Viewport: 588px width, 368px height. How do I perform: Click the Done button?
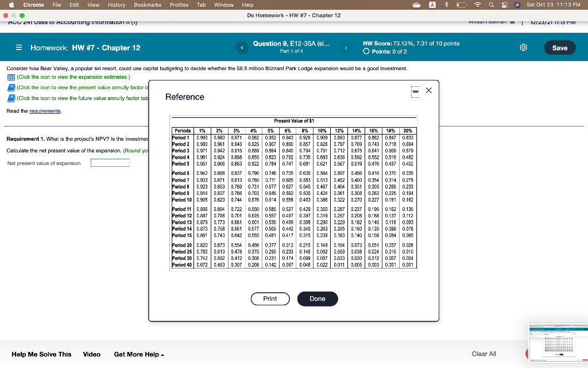[x=318, y=298]
